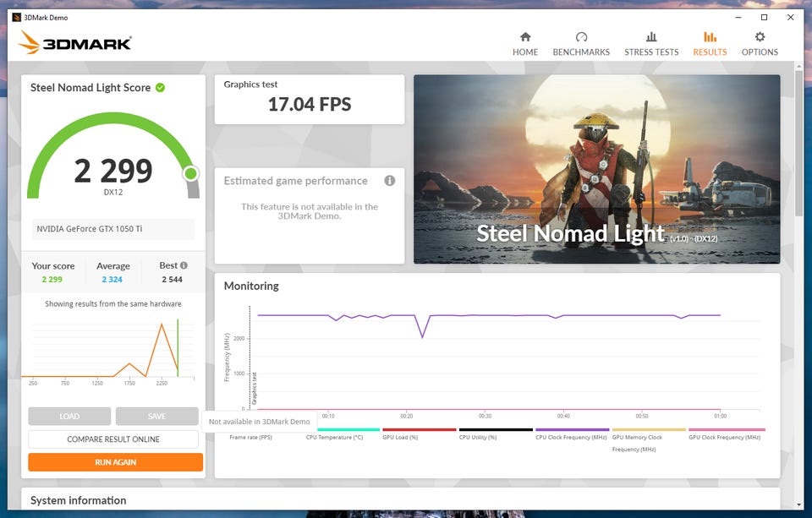Click the 17.04 FPS graphics test value

(x=310, y=105)
